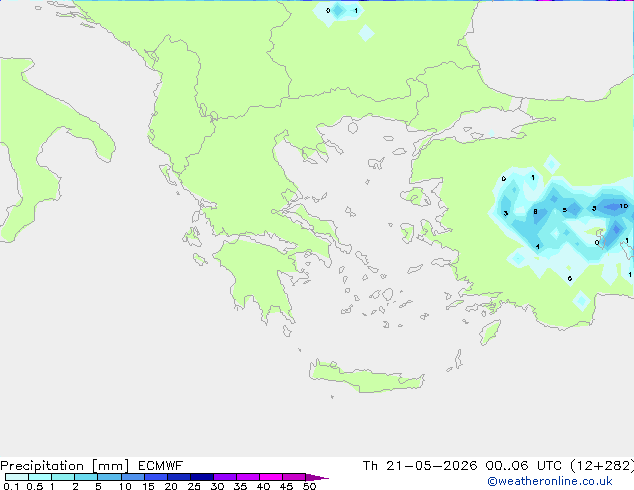Image resolution: width=634 pixels, height=490 pixels.
Task: Click the '0.1' legend scale label
Action: click(11, 486)
